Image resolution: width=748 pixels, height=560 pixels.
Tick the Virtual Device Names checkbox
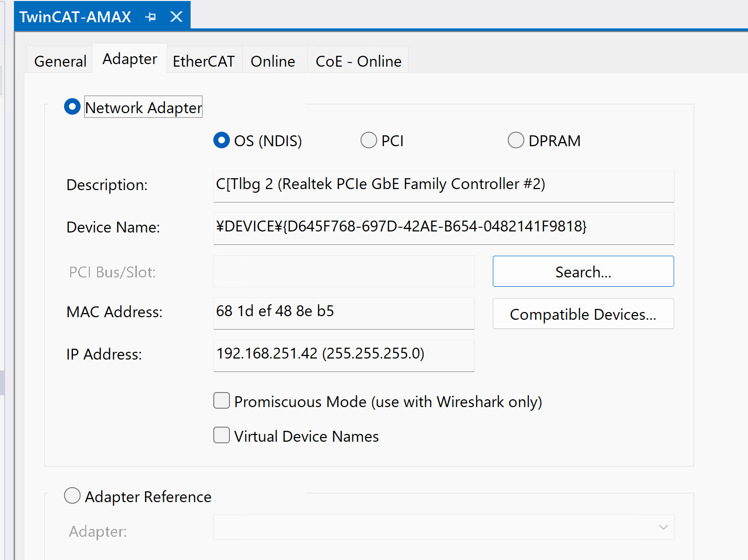tap(222, 435)
